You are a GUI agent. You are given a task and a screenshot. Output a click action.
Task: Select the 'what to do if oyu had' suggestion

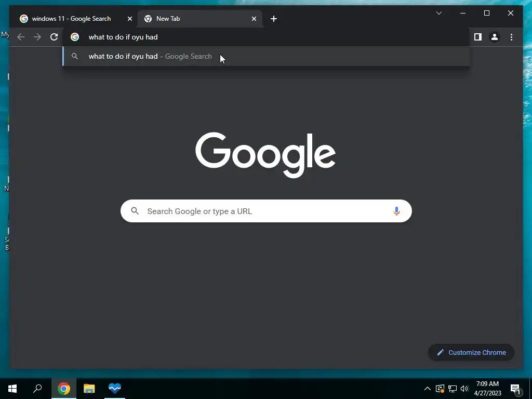point(266,56)
